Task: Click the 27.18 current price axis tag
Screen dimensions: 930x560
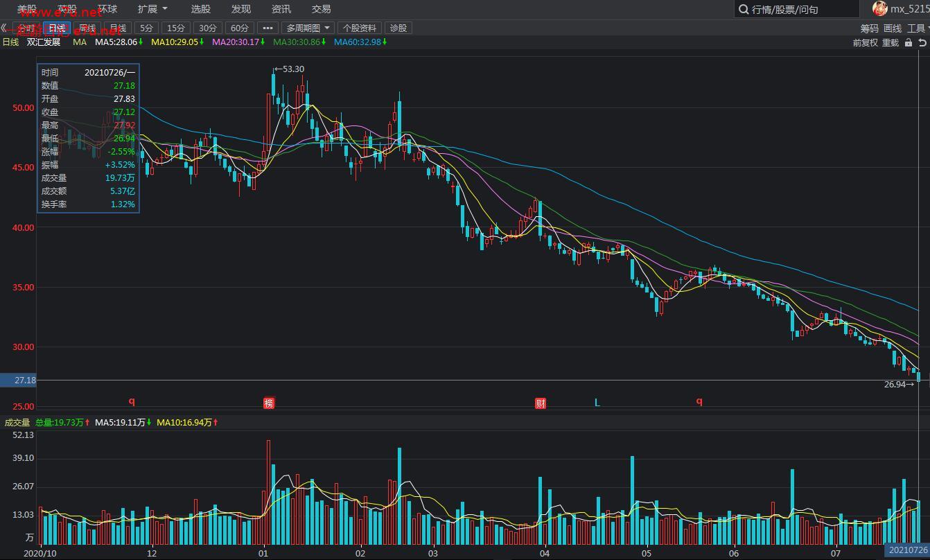Action: click(x=19, y=380)
